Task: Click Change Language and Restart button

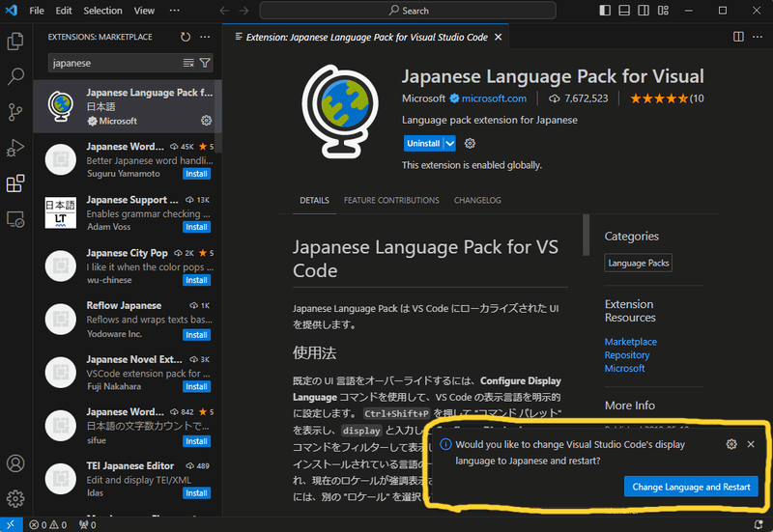Action: (x=691, y=487)
